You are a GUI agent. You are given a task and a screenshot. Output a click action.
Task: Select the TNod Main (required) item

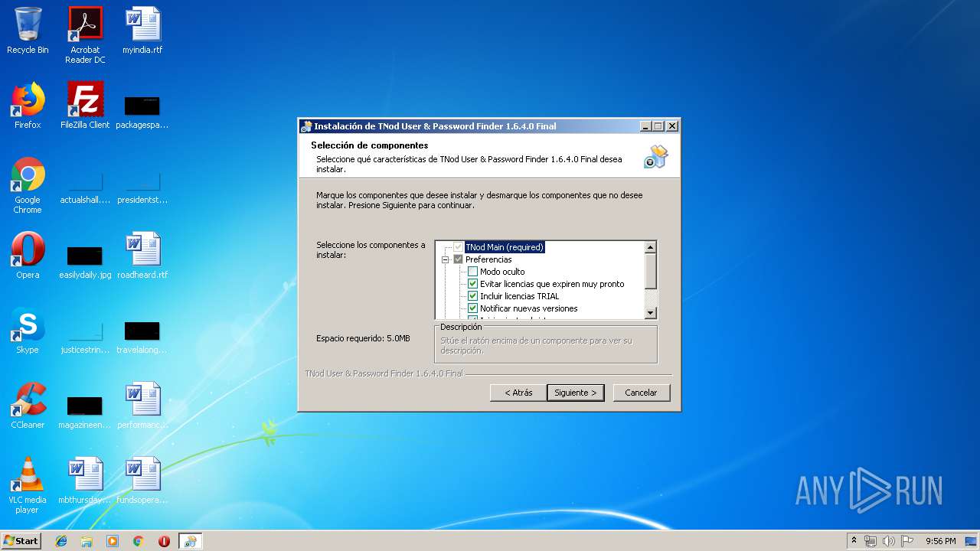(x=505, y=247)
